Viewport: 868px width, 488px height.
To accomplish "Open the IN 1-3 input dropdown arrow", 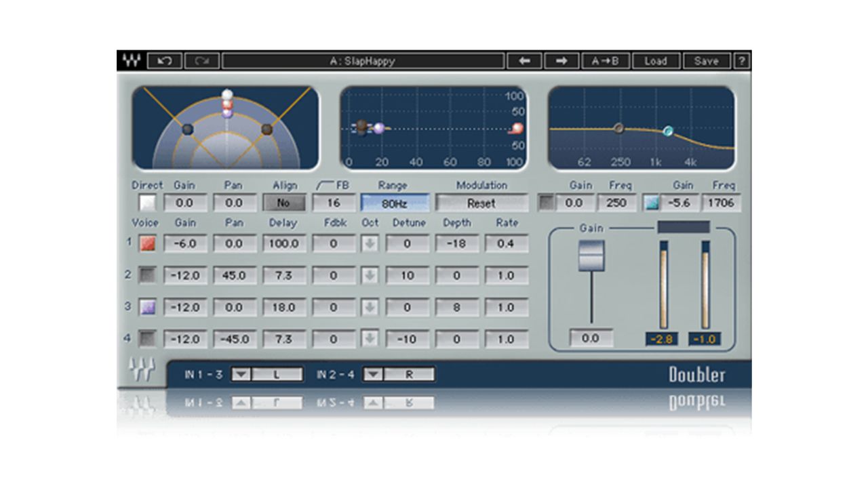I will click(241, 374).
